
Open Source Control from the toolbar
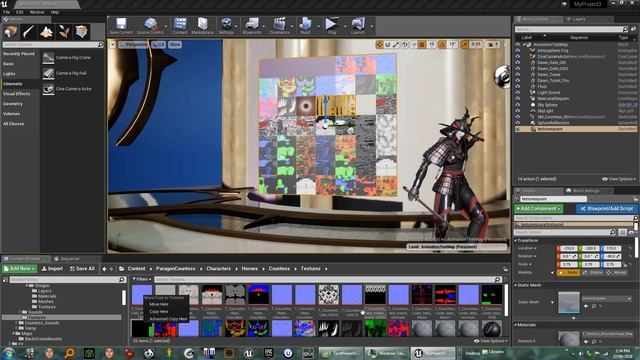coord(150,26)
